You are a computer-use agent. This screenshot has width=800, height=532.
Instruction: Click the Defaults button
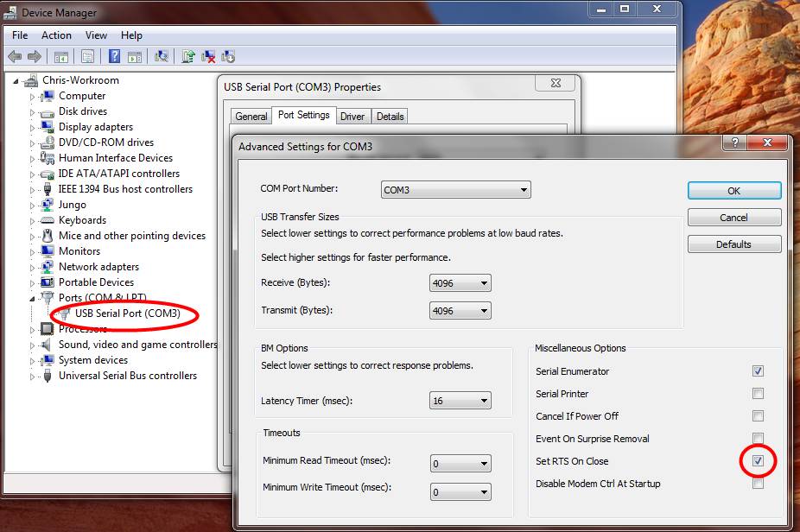[x=733, y=244]
